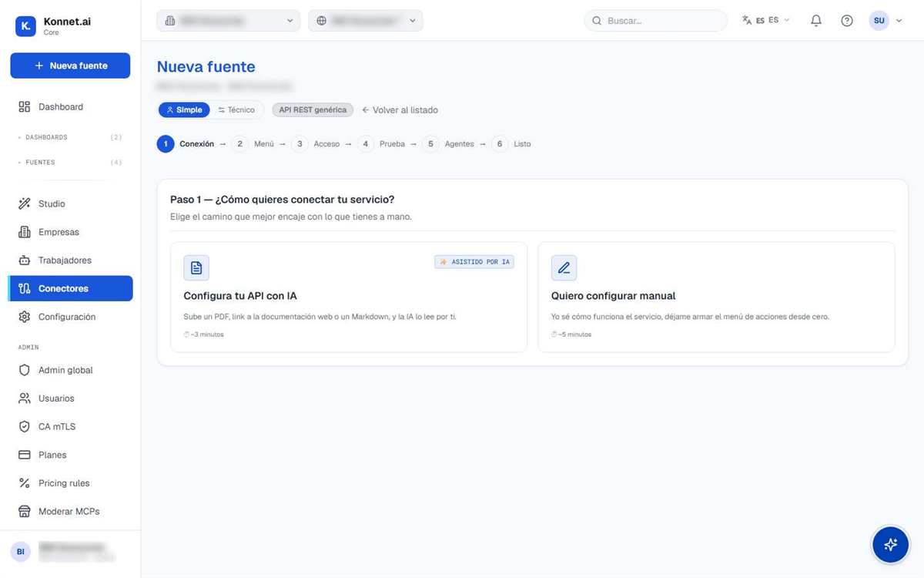924x578 pixels.
Task: Open the ES language dropdown
Action: point(766,21)
